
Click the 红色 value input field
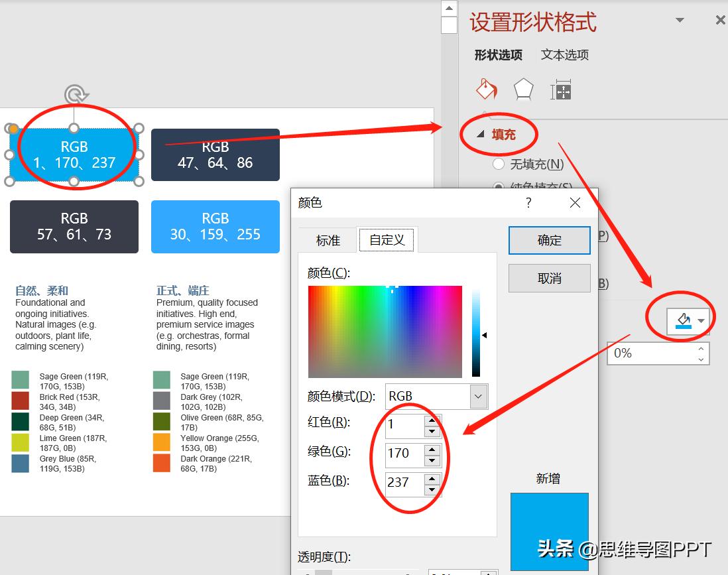point(404,426)
